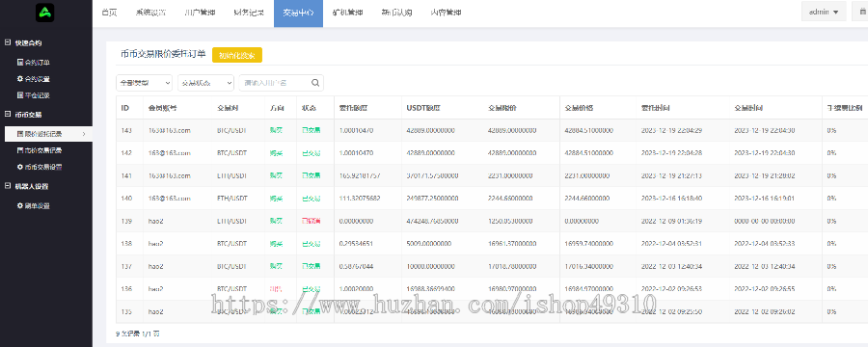
Task: Click the red 已撤销 status in row 139
Action: (312, 221)
